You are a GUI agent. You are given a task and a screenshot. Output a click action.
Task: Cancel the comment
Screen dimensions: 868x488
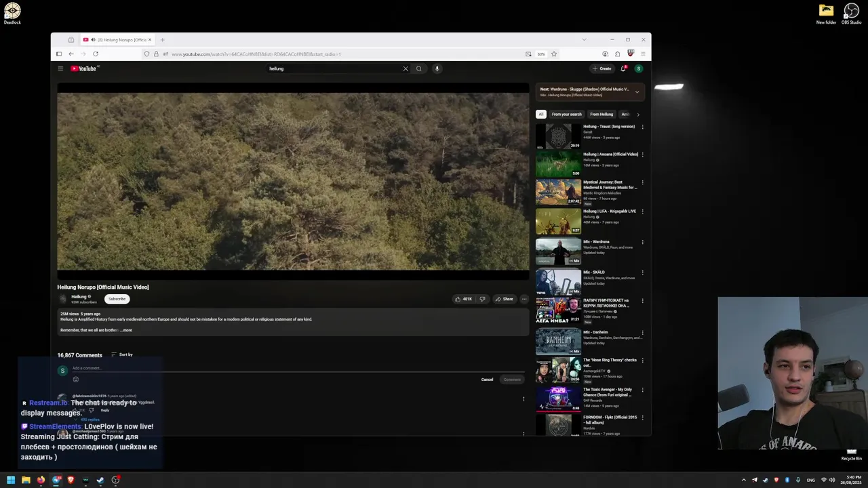click(487, 380)
